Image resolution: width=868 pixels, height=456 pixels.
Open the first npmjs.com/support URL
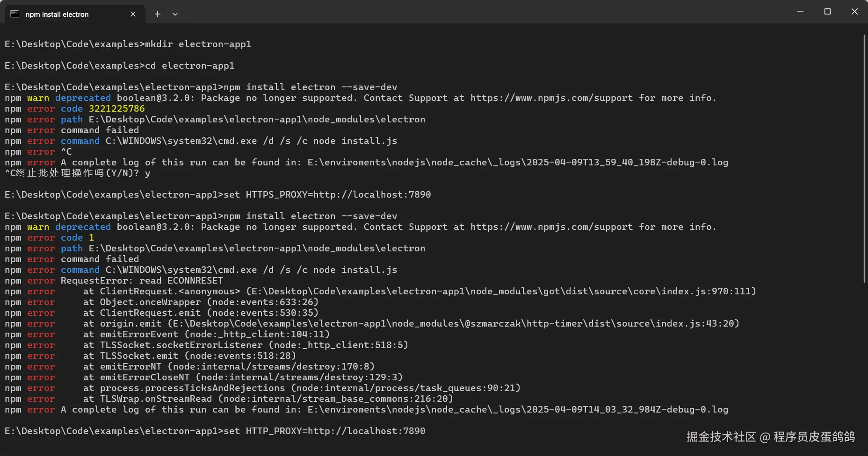[x=551, y=98]
